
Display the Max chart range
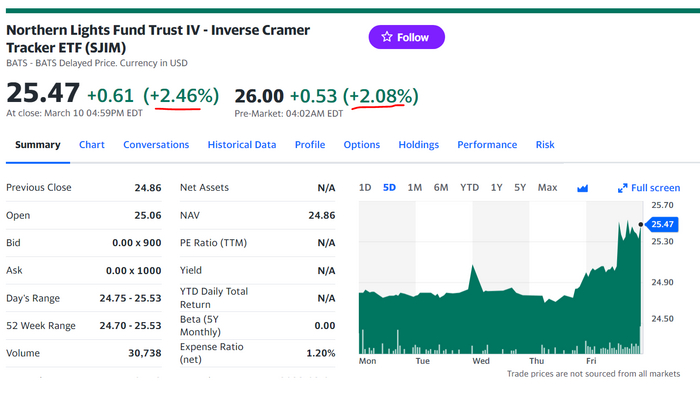point(547,188)
